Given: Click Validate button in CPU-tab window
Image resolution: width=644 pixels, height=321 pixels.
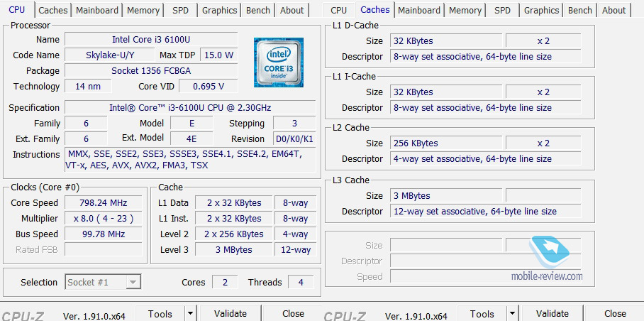Looking at the screenshot, I should [231, 314].
